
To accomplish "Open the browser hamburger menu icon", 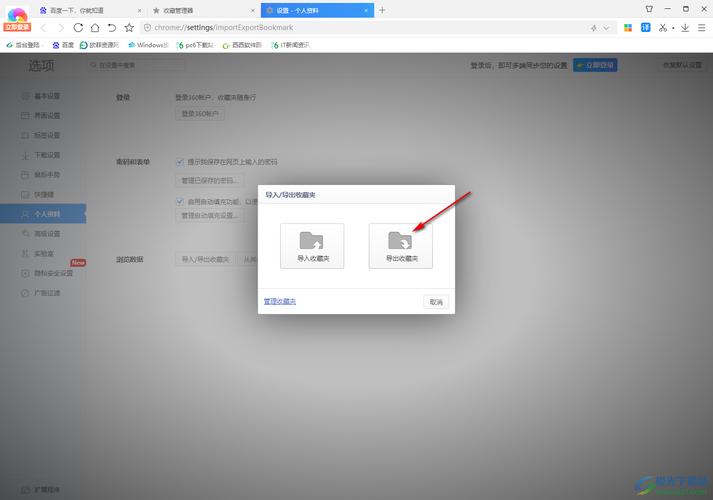I will (x=702, y=28).
